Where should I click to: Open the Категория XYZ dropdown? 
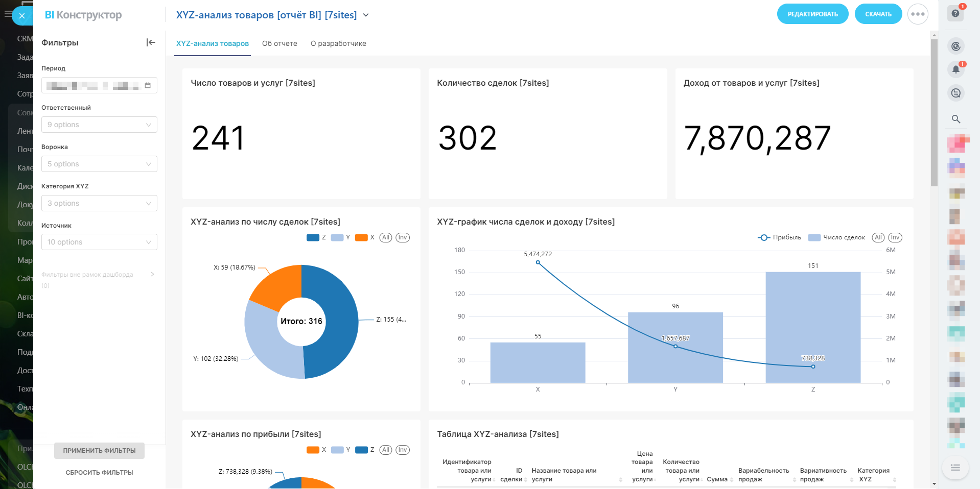[99, 203]
